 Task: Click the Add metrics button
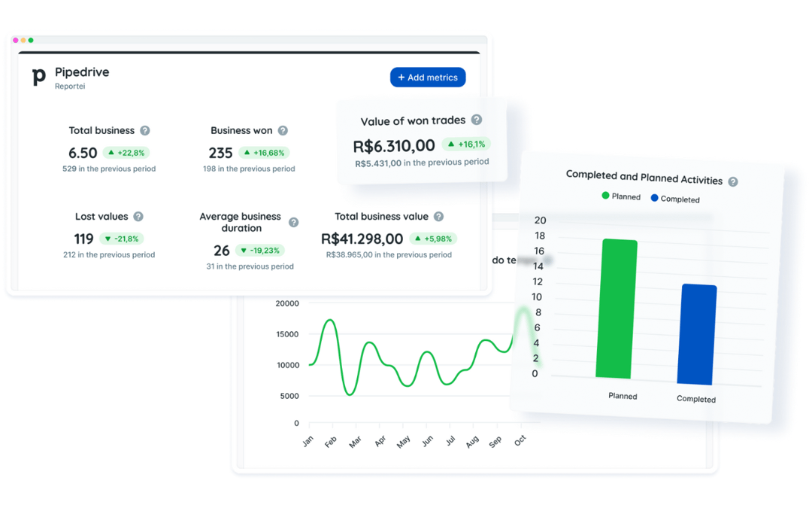[x=428, y=78]
